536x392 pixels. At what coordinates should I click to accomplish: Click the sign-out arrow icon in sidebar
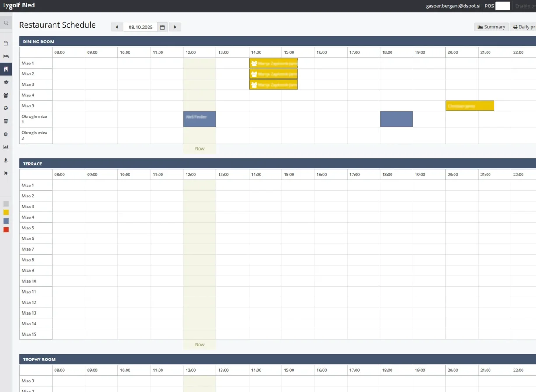click(x=6, y=173)
